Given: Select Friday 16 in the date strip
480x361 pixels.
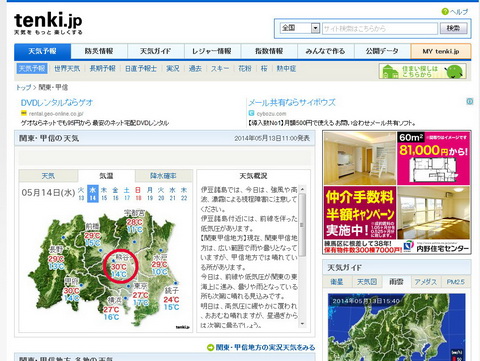Looking at the screenshot, I should coord(115,194).
